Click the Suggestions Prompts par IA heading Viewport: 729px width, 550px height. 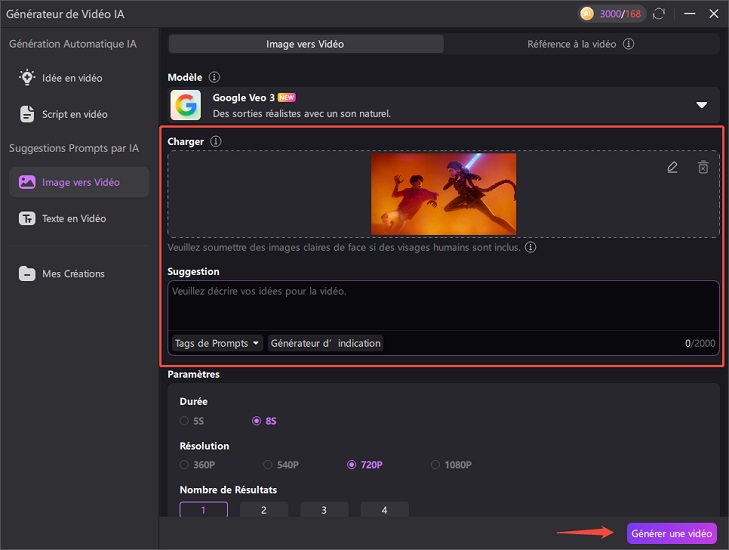click(x=74, y=148)
